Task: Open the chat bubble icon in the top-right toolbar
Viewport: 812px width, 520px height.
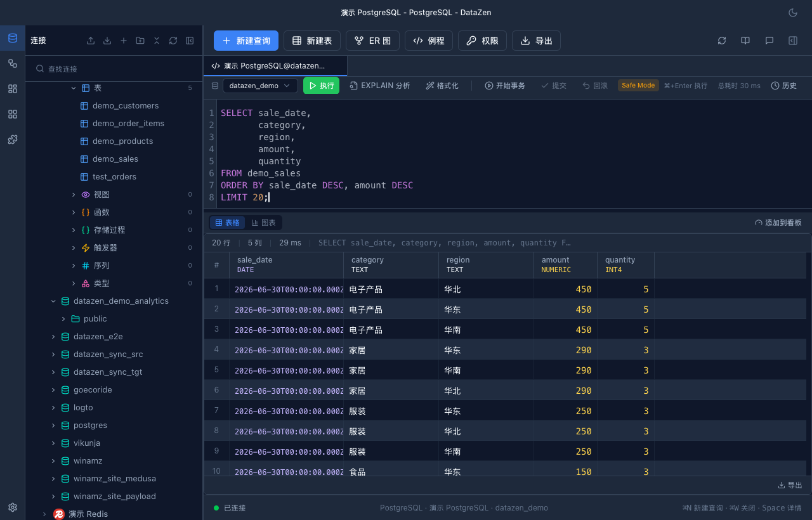Action: (769, 41)
